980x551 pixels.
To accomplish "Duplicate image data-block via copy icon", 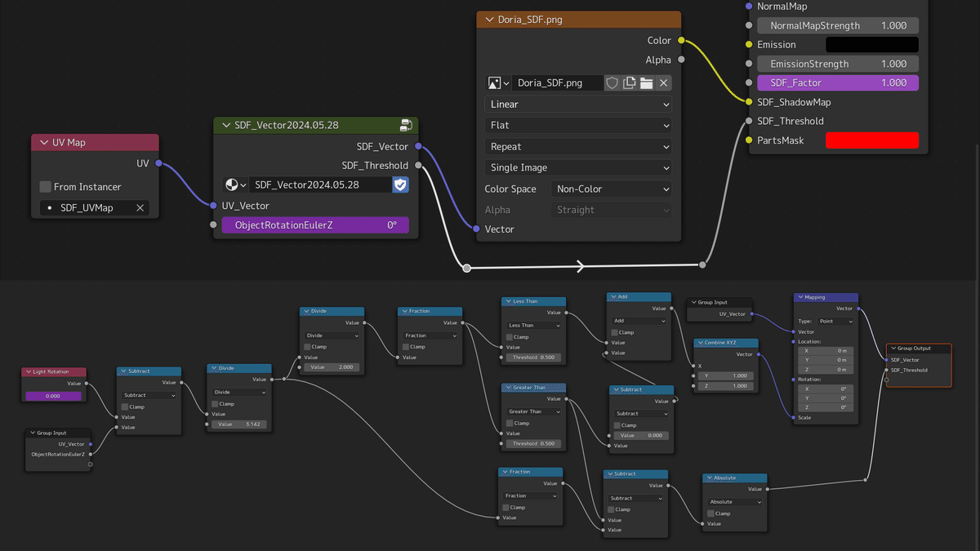I will tap(630, 82).
